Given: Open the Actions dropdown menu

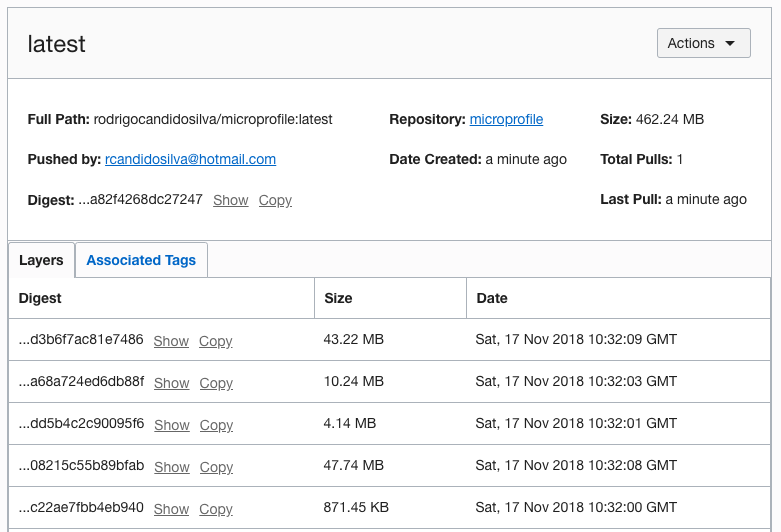Looking at the screenshot, I should 703,43.
